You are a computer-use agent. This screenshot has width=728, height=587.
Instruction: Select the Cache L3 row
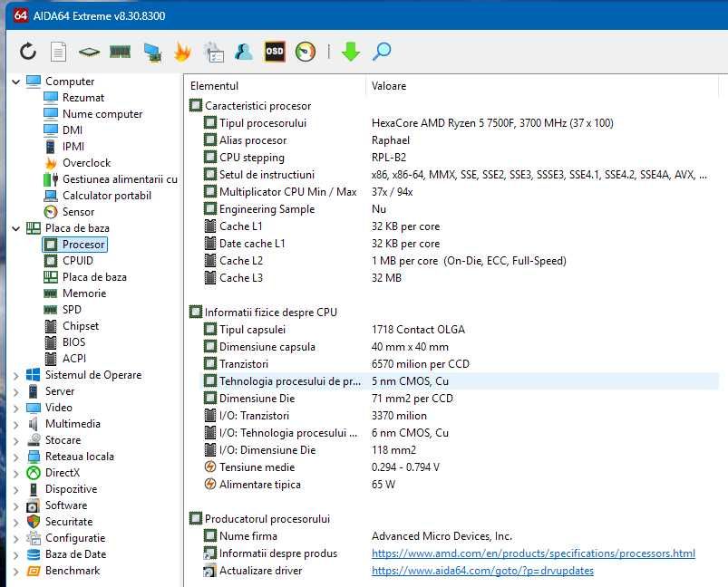pos(460,278)
